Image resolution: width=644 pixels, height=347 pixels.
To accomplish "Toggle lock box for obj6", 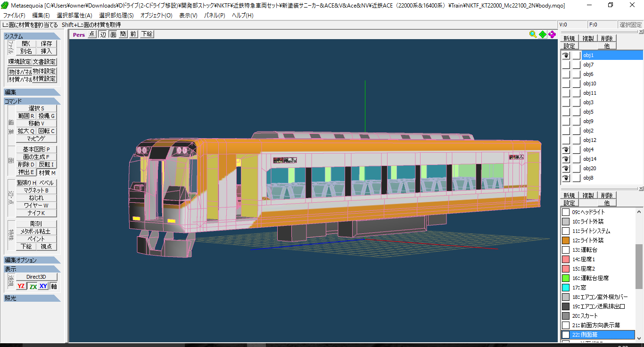I will [x=576, y=74].
